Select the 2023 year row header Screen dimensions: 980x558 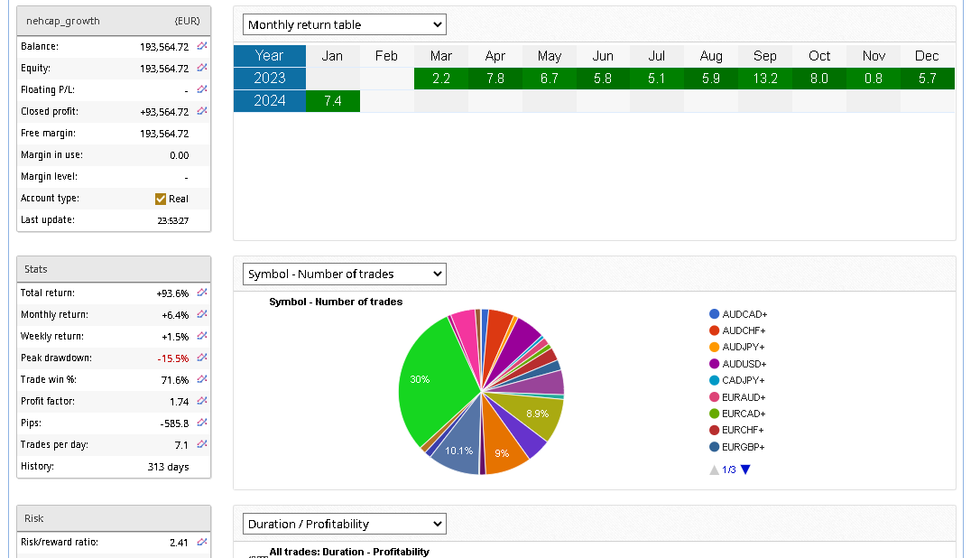pyautogui.click(x=269, y=79)
